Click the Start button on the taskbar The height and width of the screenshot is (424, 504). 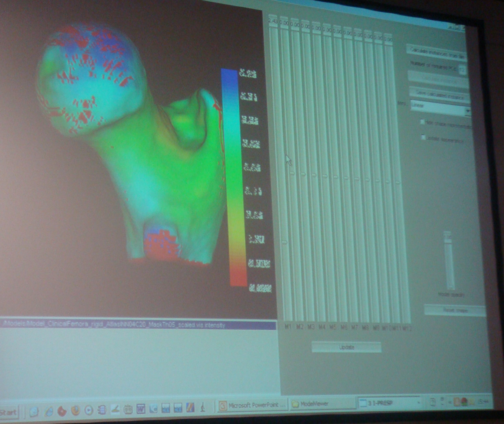tap(9, 412)
